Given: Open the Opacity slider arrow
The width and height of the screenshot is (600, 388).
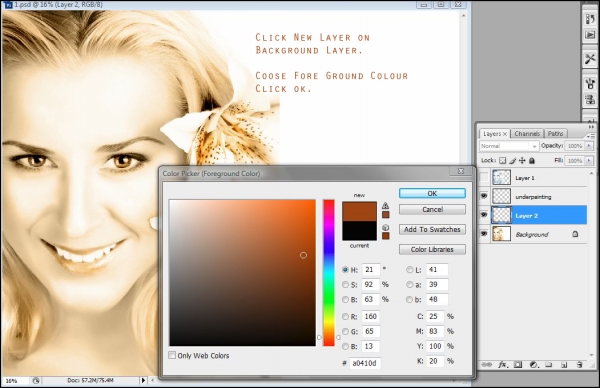Looking at the screenshot, I should coord(589,146).
